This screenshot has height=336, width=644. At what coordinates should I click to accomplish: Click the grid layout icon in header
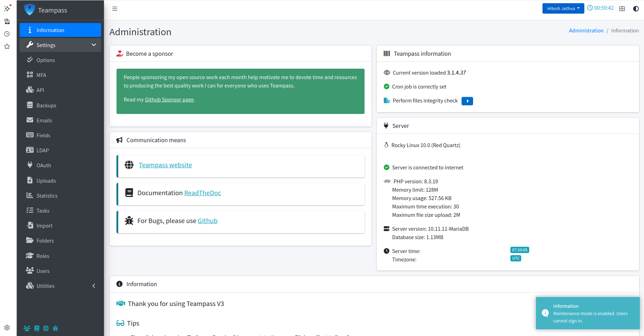click(x=622, y=9)
